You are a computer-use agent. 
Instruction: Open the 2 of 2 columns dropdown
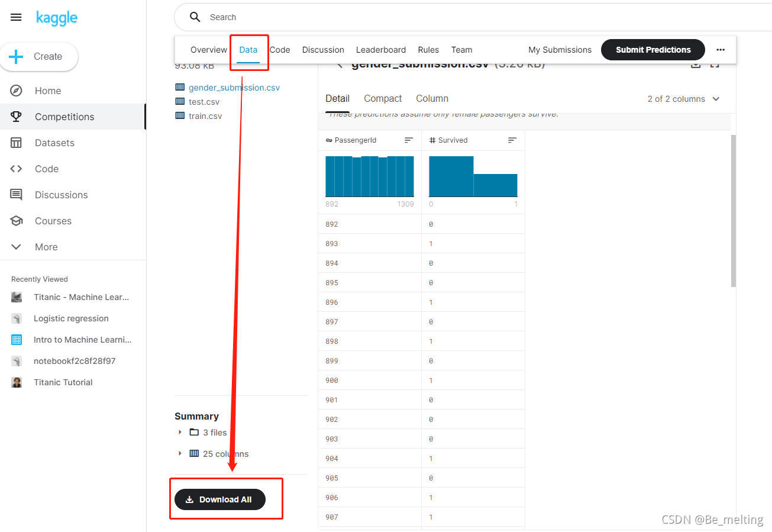[684, 99]
